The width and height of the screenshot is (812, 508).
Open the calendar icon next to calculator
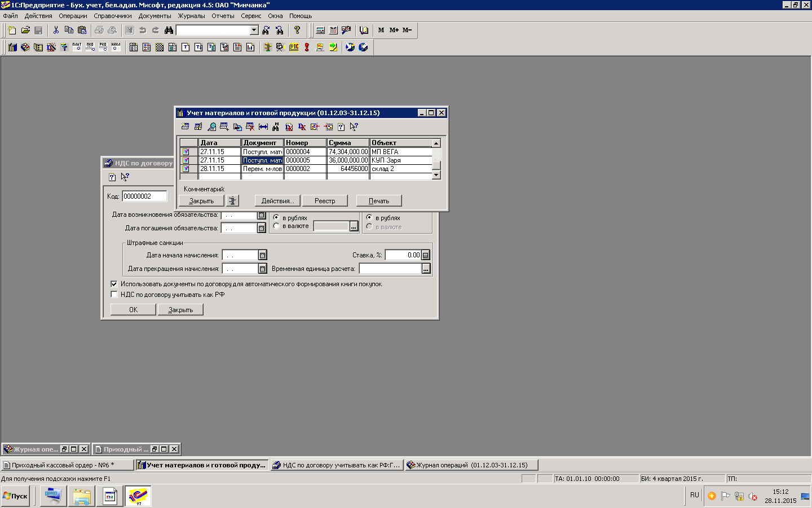click(333, 30)
